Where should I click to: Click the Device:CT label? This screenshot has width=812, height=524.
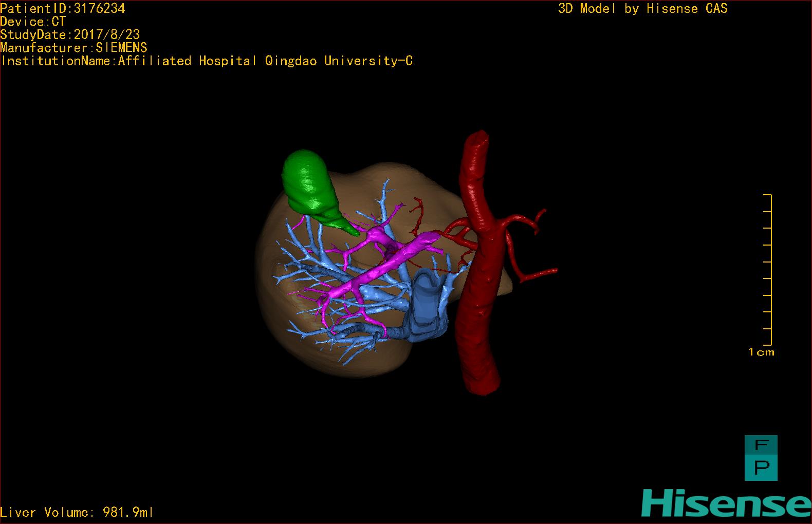pos(33,22)
